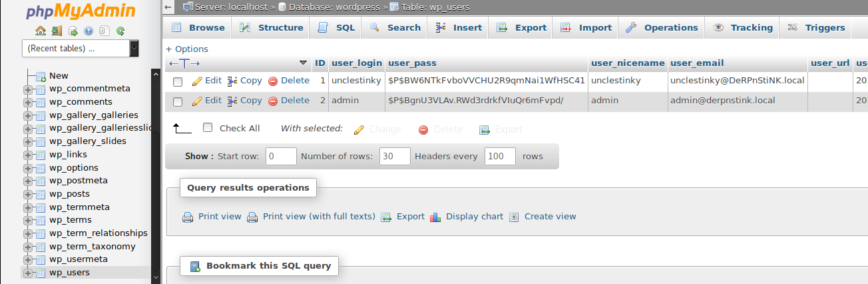
Task: Open the wp_users table in tree
Action: point(69,272)
